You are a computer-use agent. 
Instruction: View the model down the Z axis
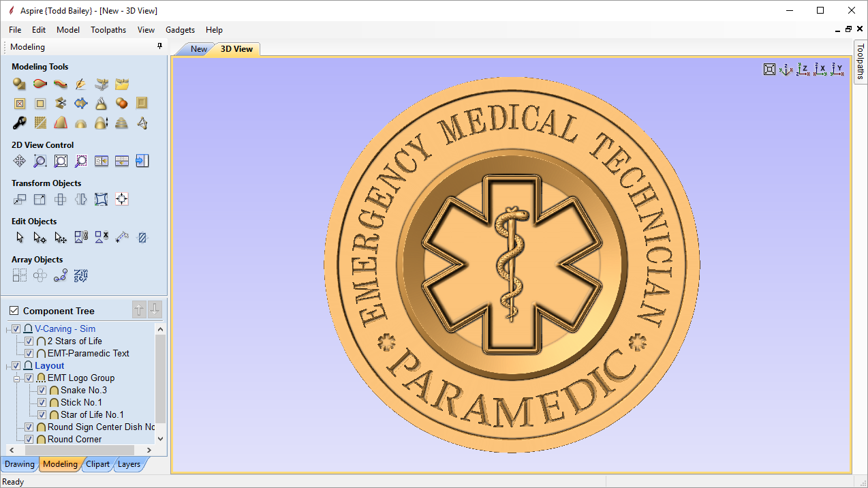(803, 70)
